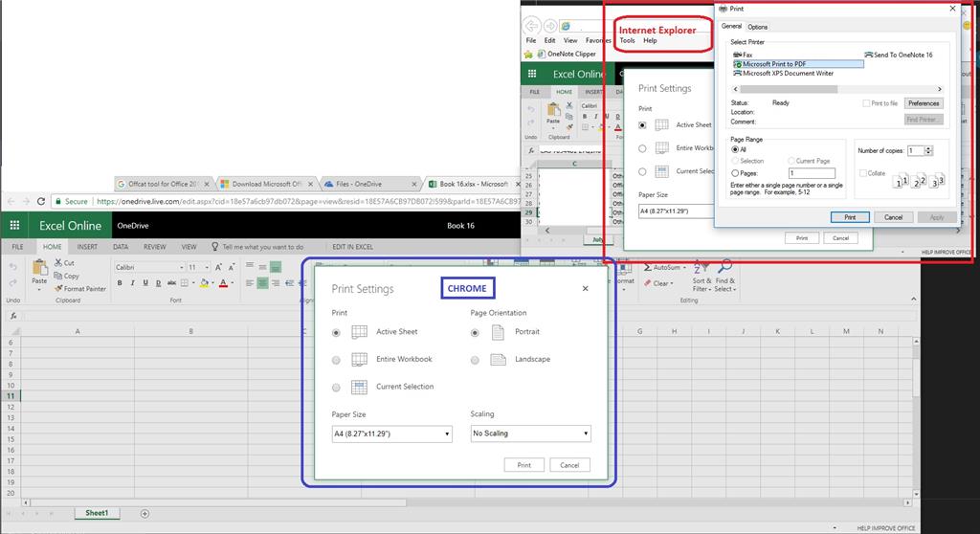Expand the fill color dropdown arrow
The image size is (980, 534).
[x=212, y=283]
